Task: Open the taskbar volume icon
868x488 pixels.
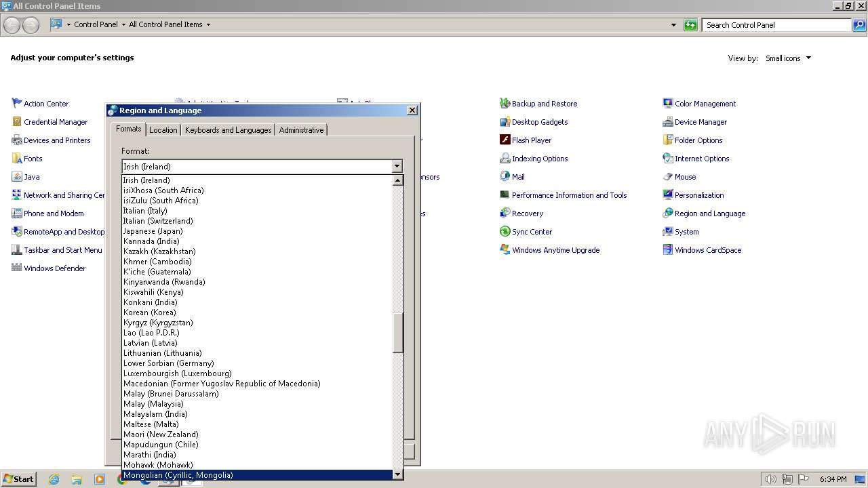Action: (x=771, y=479)
